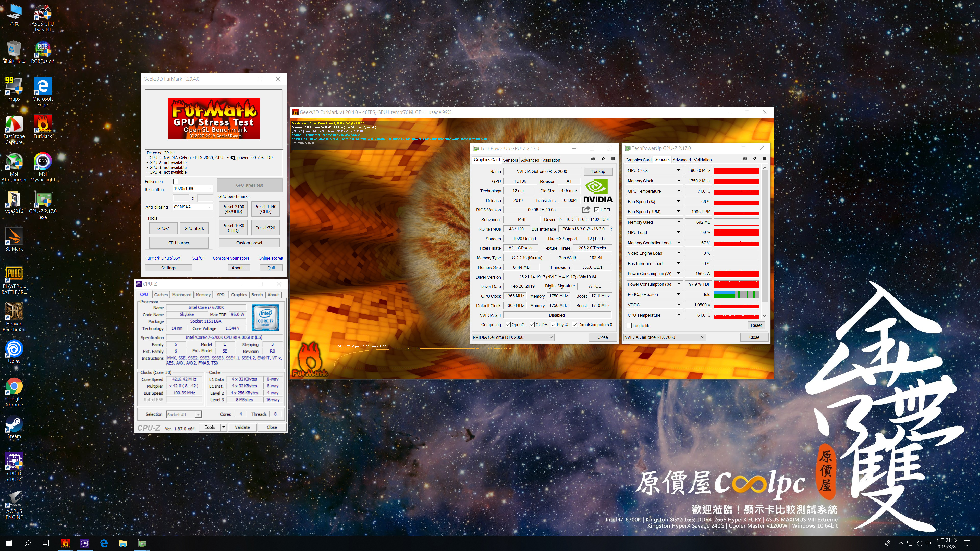Open Advanced tab in left GPU-Z window

(530, 160)
